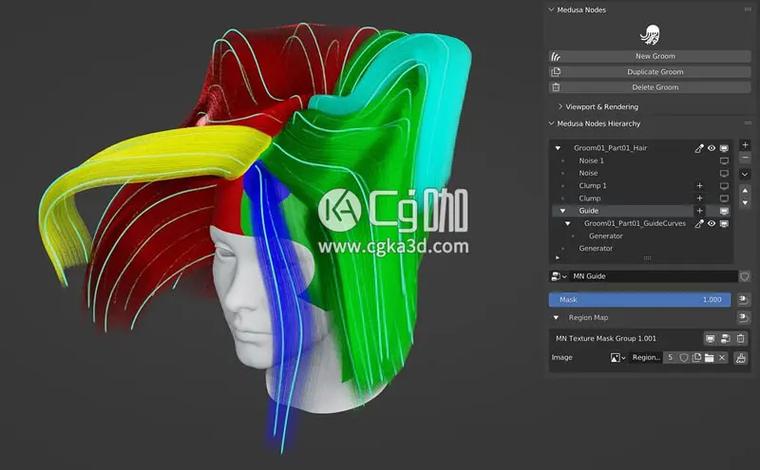Viewport: 760px width, 470px height.
Task: Toggle viewport display for Clump
Action: (724, 198)
